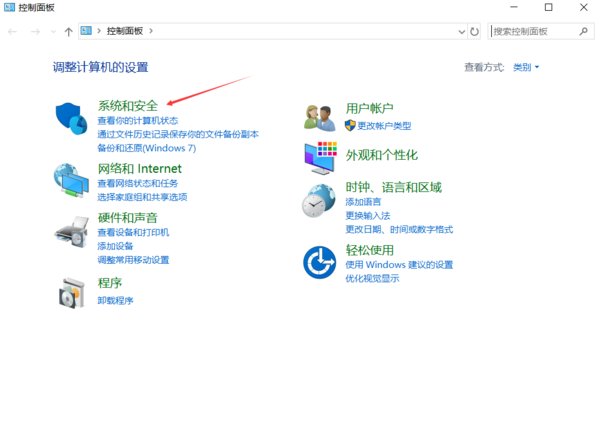Click 添加语言 link
Screen dimensions: 600x427
point(363,202)
